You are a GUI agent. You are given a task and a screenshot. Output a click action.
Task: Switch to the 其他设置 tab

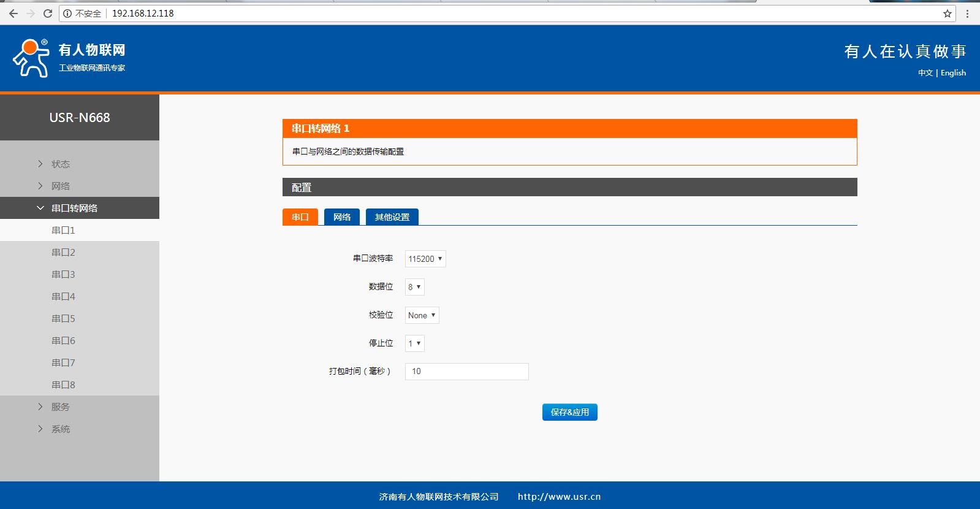click(392, 217)
